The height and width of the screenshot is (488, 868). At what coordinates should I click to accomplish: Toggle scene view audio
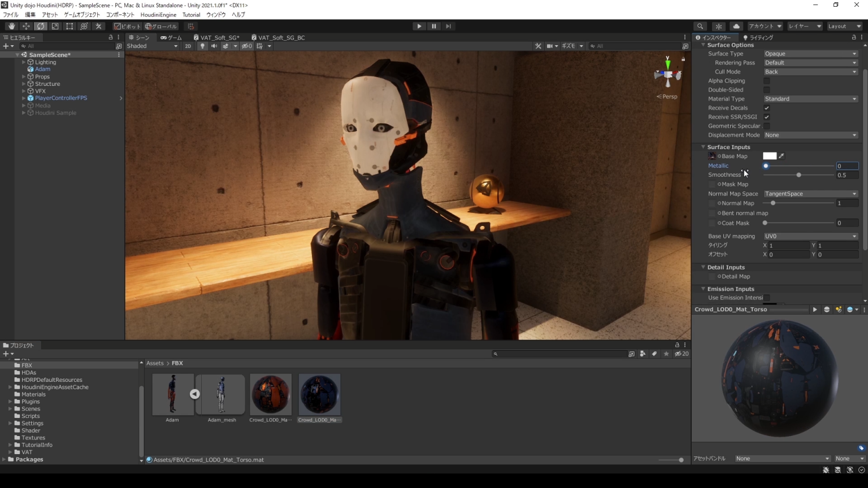214,46
